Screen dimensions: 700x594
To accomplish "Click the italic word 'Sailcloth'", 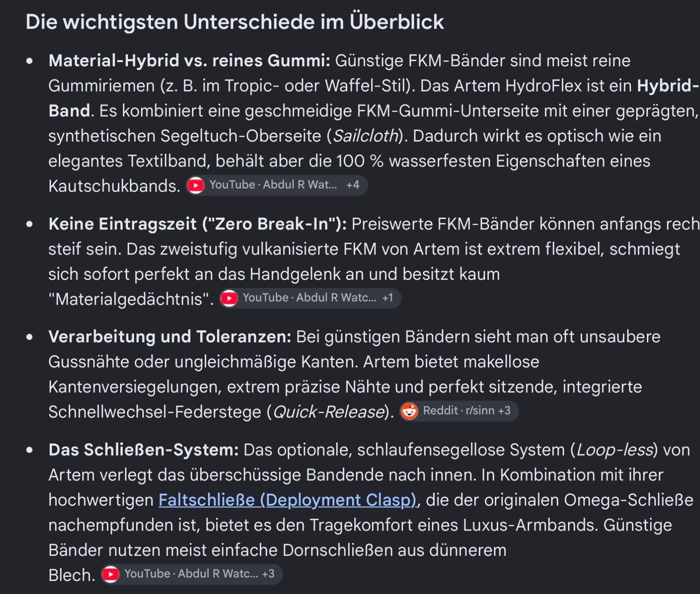I will click(366, 136).
